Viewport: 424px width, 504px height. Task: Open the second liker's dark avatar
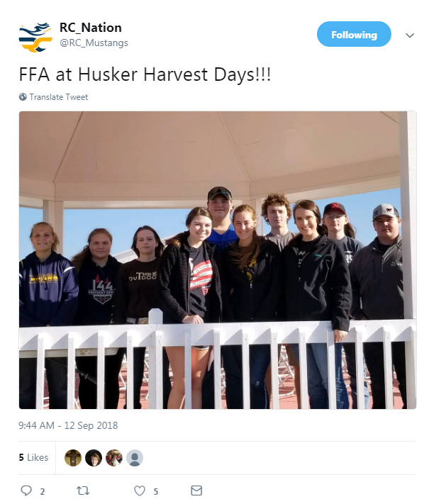point(94,458)
